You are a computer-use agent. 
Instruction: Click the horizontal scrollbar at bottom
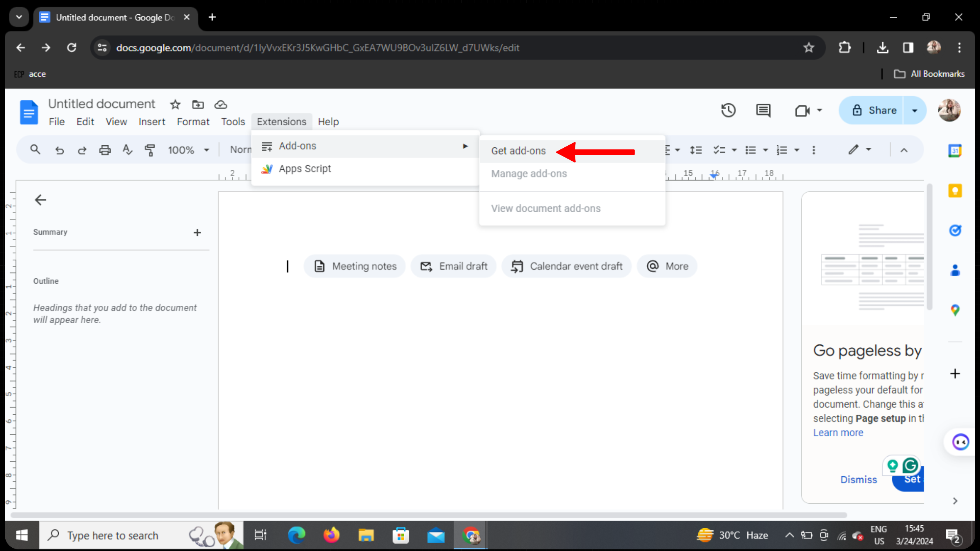429,515
